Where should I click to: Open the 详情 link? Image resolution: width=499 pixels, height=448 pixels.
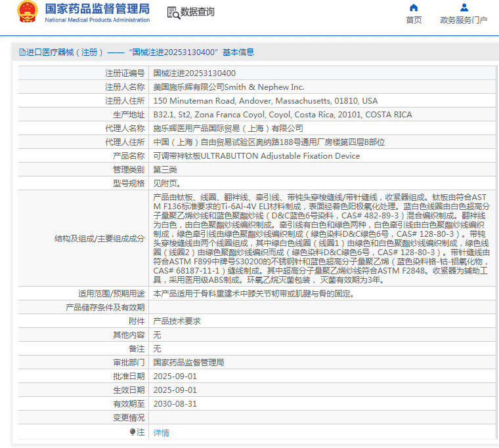161,433
